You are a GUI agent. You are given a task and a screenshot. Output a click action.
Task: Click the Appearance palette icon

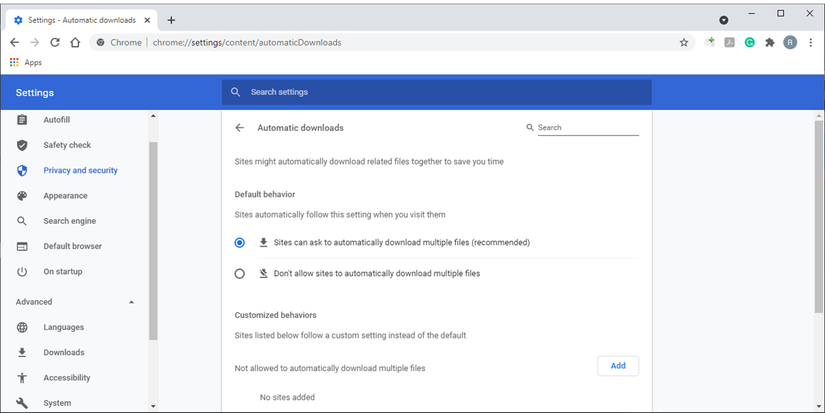click(22, 196)
